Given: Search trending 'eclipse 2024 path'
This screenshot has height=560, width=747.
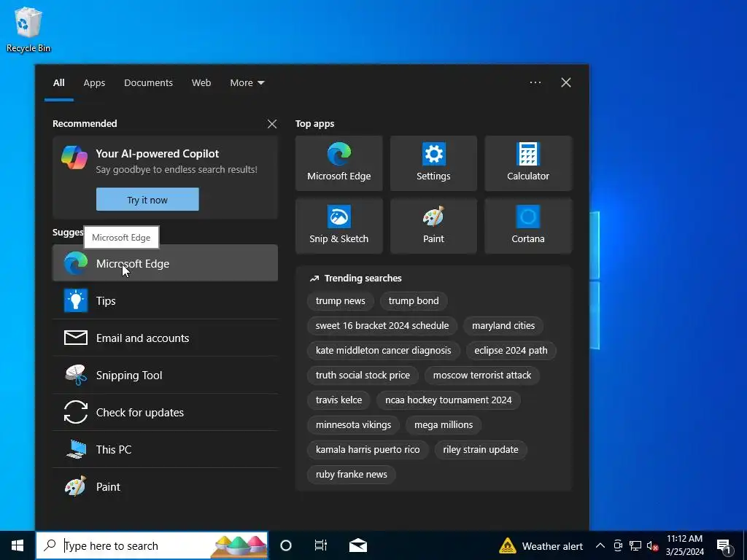Looking at the screenshot, I should [x=511, y=351].
